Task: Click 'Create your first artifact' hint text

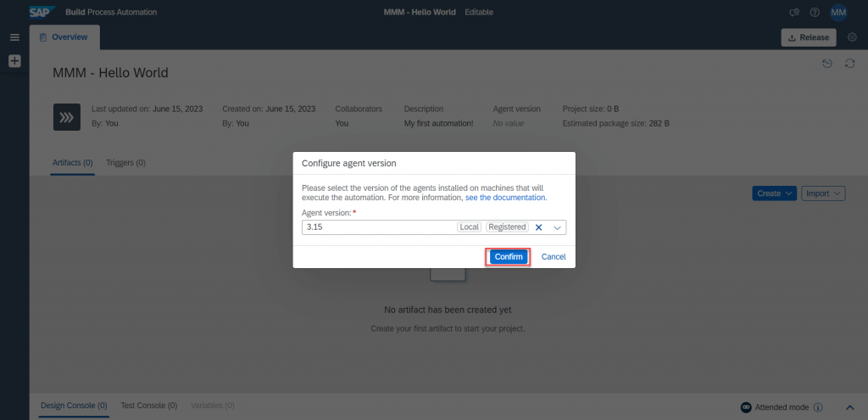Action: [448, 328]
